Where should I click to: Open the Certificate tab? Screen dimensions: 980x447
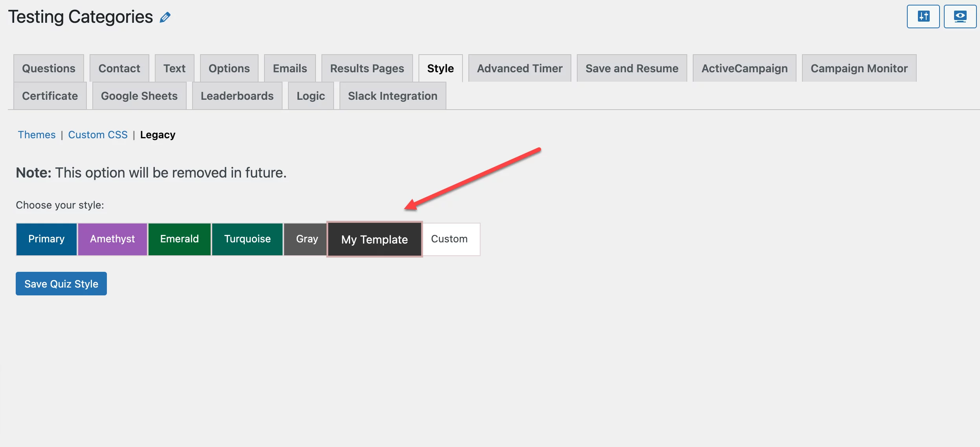point(50,96)
